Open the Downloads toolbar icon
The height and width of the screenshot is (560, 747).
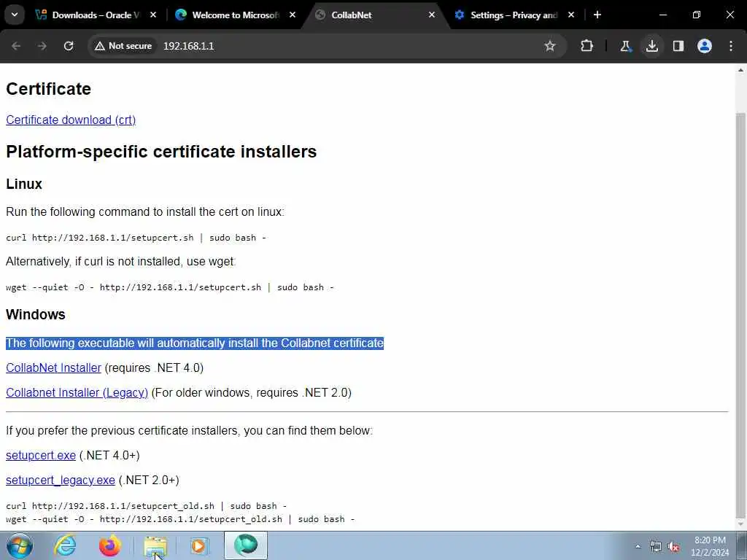click(652, 46)
